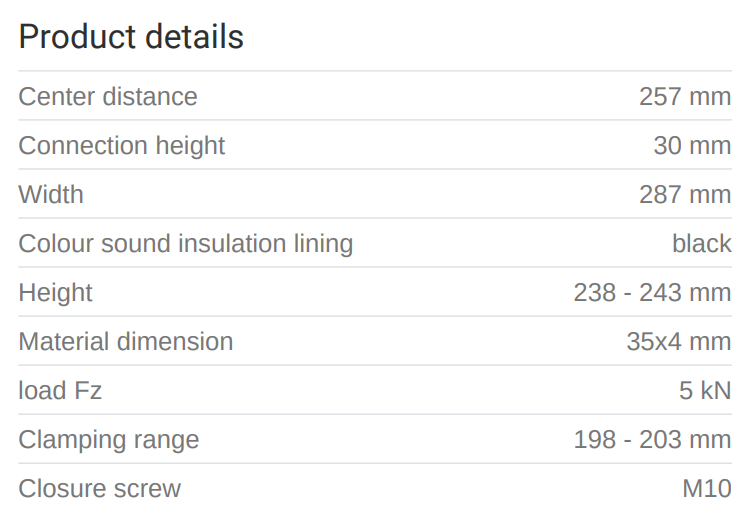Select the 'M10' closure screw value
The height and width of the screenshot is (509, 749).
point(707,488)
